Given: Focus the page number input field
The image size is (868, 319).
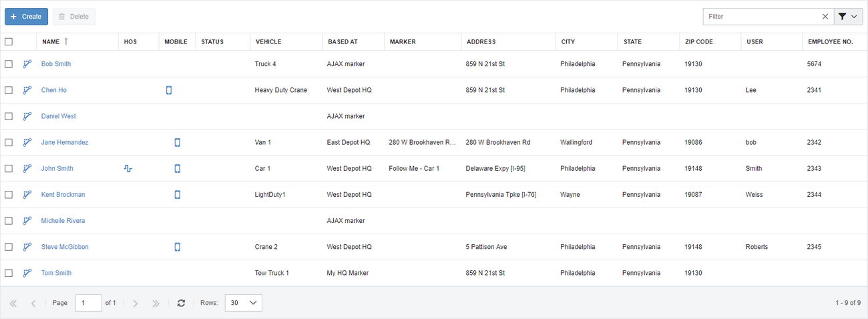Looking at the screenshot, I should [89, 303].
